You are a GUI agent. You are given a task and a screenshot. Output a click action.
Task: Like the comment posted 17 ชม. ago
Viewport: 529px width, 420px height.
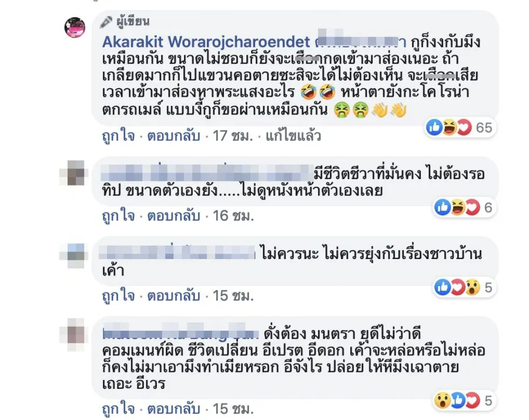pos(118,136)
